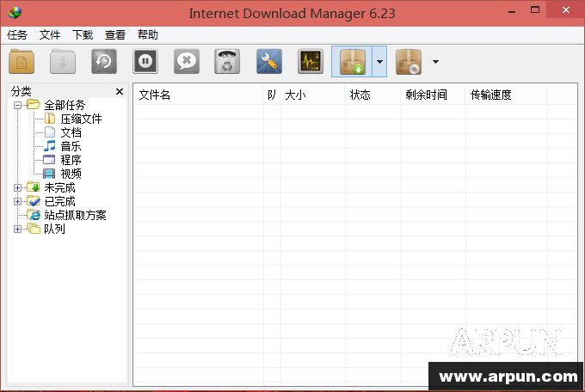Sort by the 剩余时间 column header

coord(433,95)
